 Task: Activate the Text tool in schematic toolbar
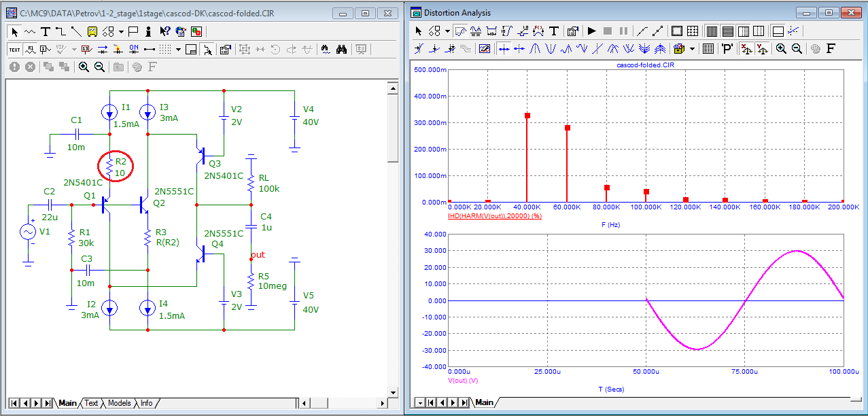[46, 32]
